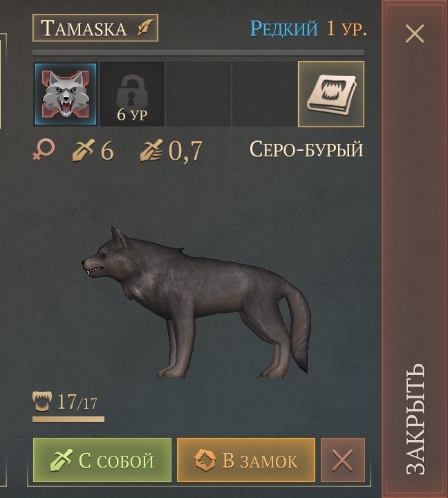The width and height of the screenshot is (448, 498).
Task: Tap the feather rename icon next to Tamaska
Action: click(x=146, y=28)
